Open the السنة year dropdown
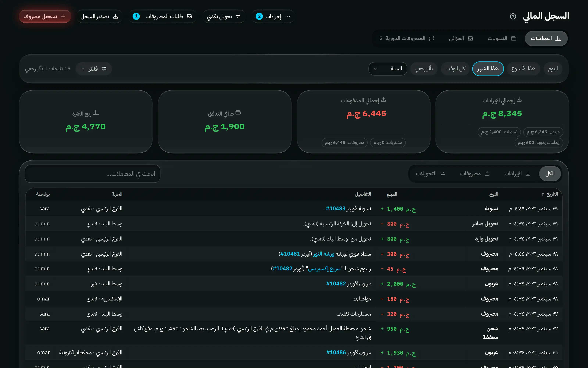Screen dimensions: 588x368 [388, 69]
